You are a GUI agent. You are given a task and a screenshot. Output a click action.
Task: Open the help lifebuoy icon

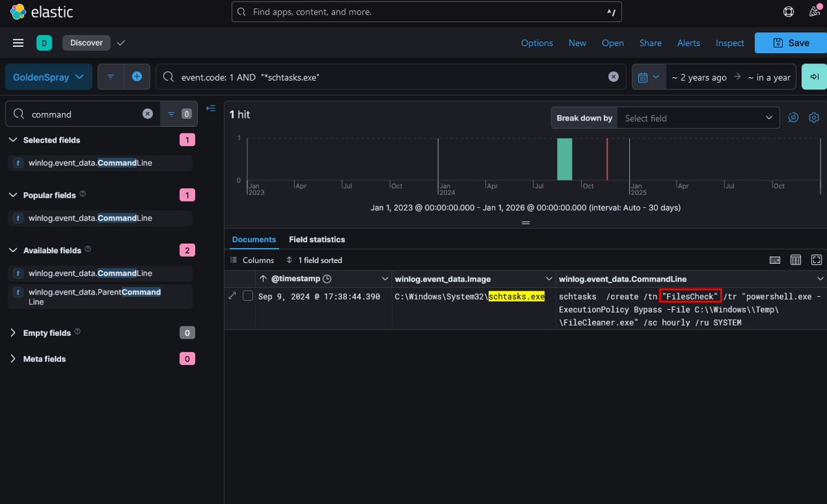788,12
